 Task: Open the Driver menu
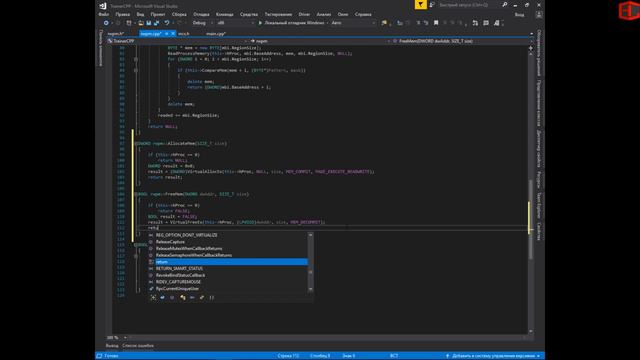(304, 14)
